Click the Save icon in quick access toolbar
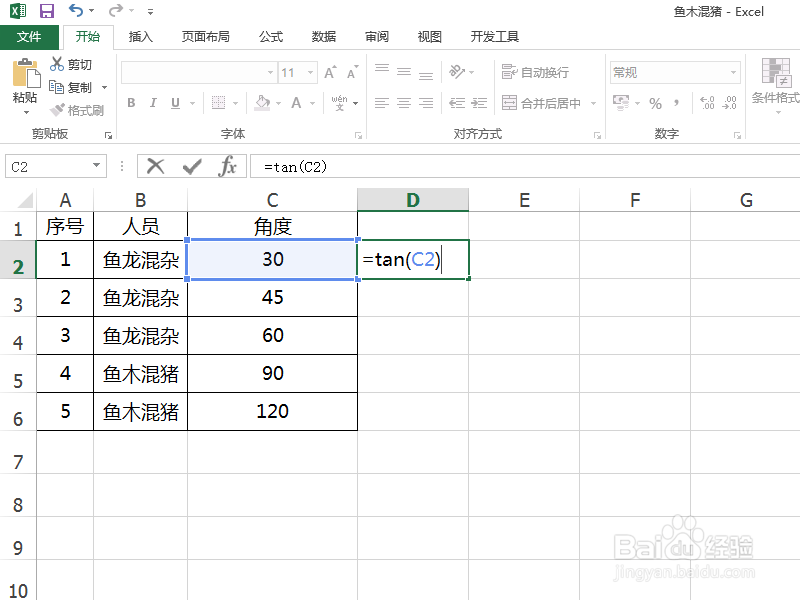 click(x=46, y=11)
